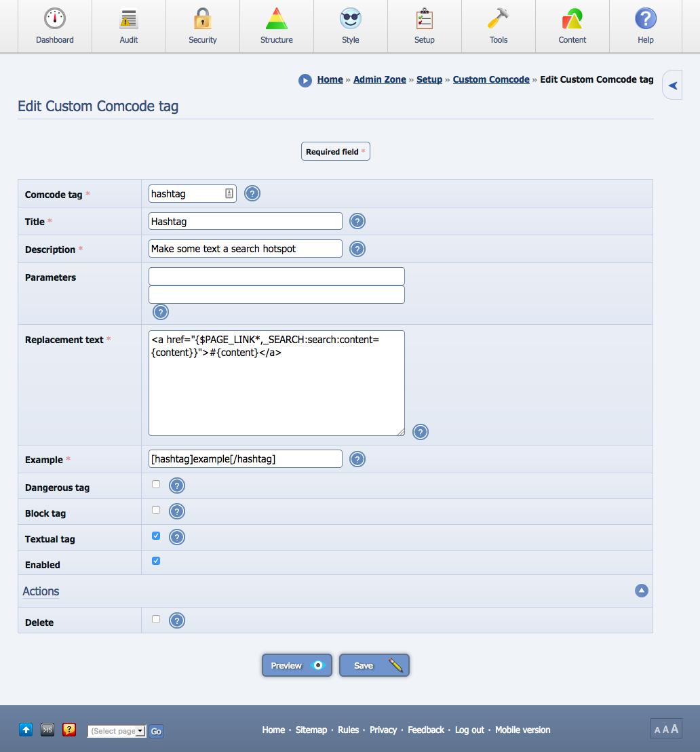Open the Security padlock menu
This screenshot has width=700, height=752.
(x=202, y=20)
